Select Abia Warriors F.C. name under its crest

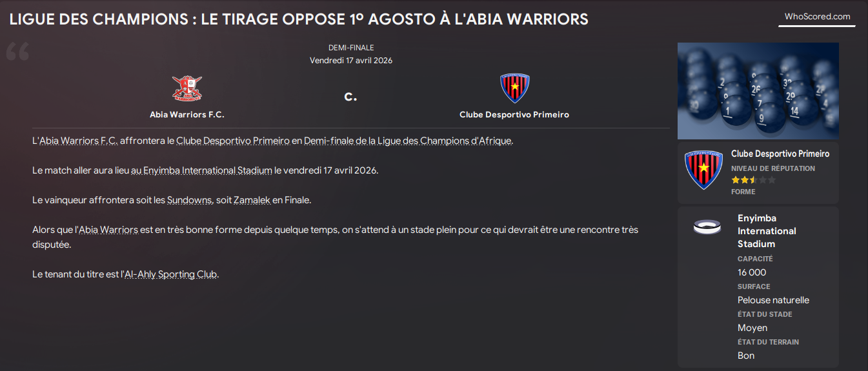187,114
